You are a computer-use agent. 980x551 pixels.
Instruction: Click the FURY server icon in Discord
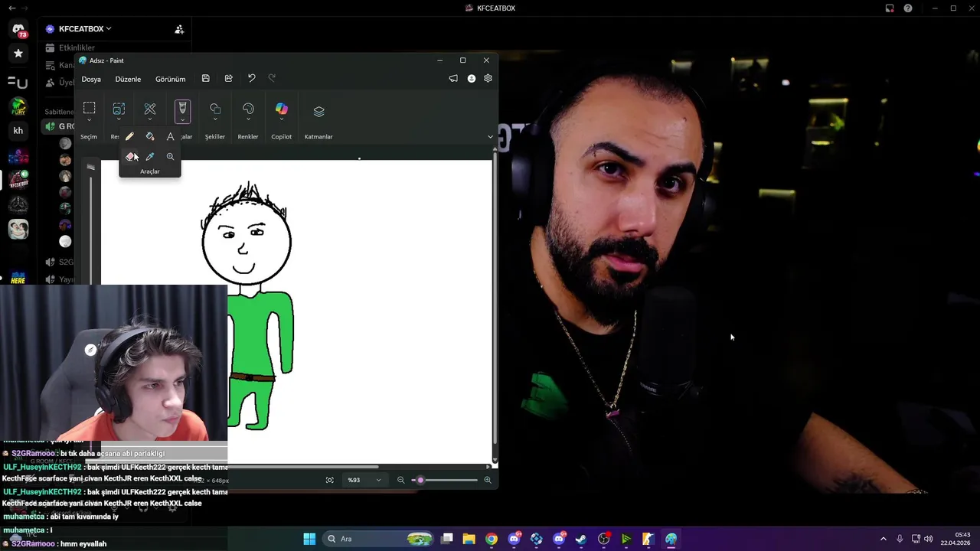point(18,106)
